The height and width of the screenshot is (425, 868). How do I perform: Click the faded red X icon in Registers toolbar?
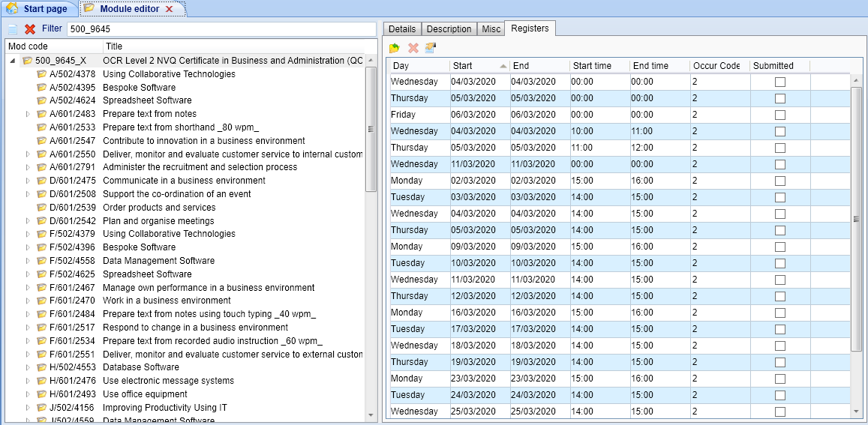pos(413,48)
